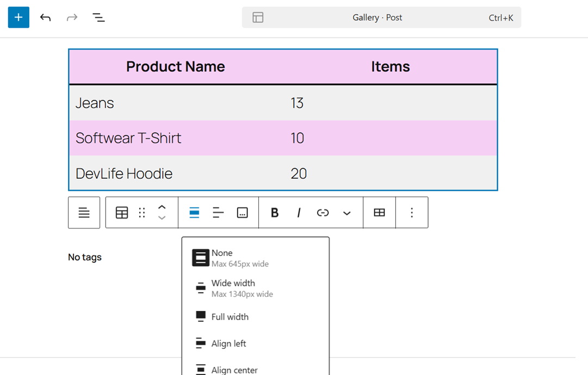The image size is (588, 375).
Task: Toggle bold formatting
Action: click(274, 212)
